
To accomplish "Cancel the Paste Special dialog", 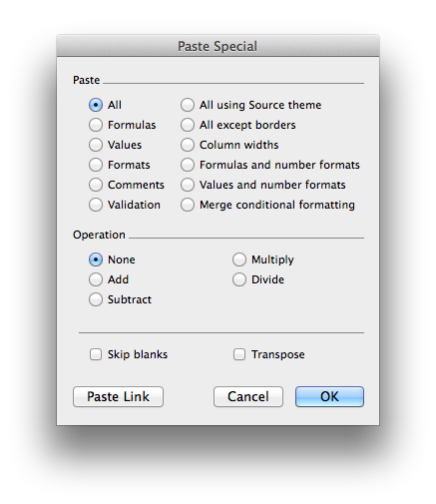I will (x=248, y=397).
